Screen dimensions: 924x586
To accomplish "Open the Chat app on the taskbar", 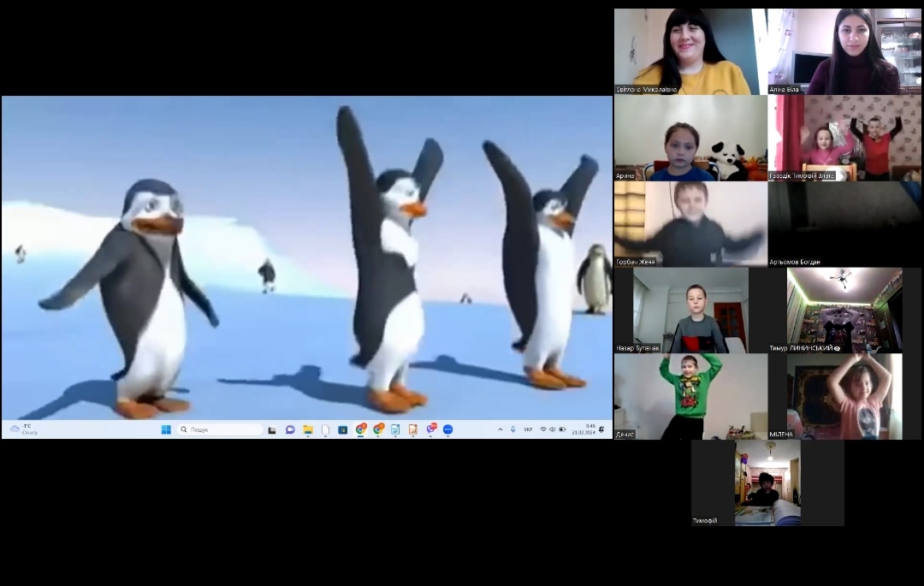I will pos(290,430).
